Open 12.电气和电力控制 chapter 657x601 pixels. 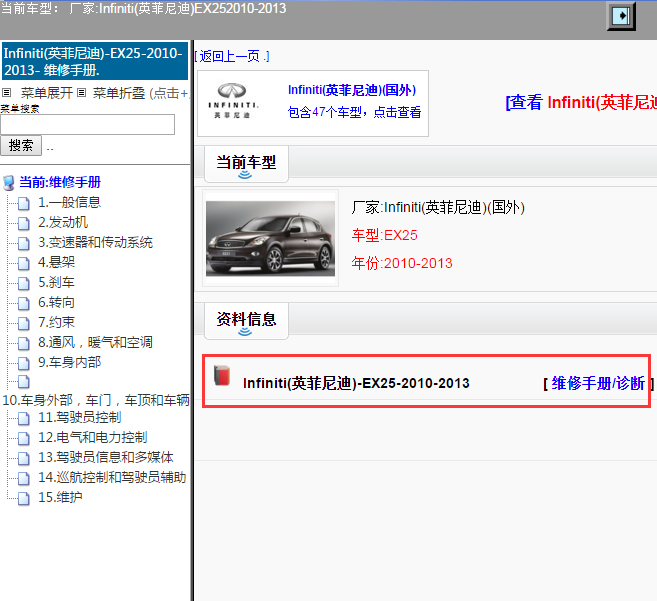(93, 438)
